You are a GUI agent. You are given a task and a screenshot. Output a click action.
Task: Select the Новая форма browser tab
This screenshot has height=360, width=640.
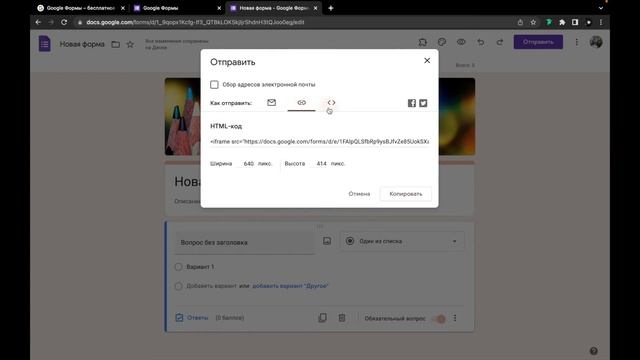tap(273, 8)
